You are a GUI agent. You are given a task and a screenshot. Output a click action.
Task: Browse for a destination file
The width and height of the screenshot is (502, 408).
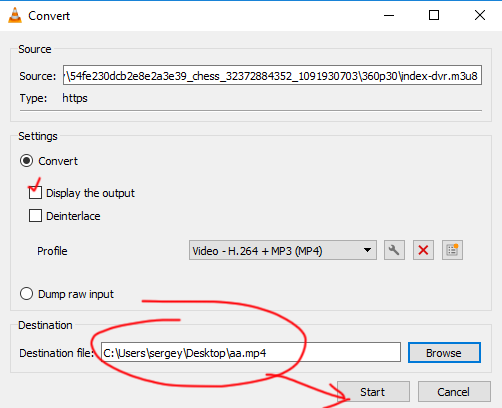[444, 352]
